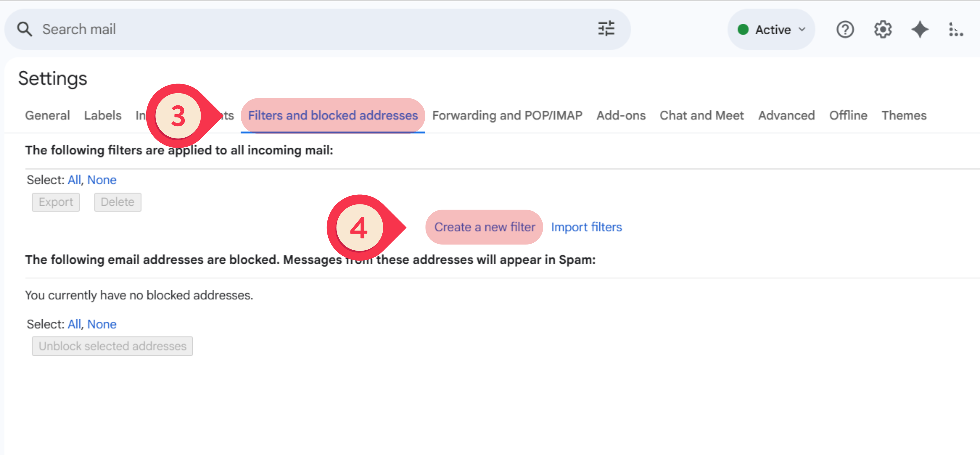Select All filters link

74,180
